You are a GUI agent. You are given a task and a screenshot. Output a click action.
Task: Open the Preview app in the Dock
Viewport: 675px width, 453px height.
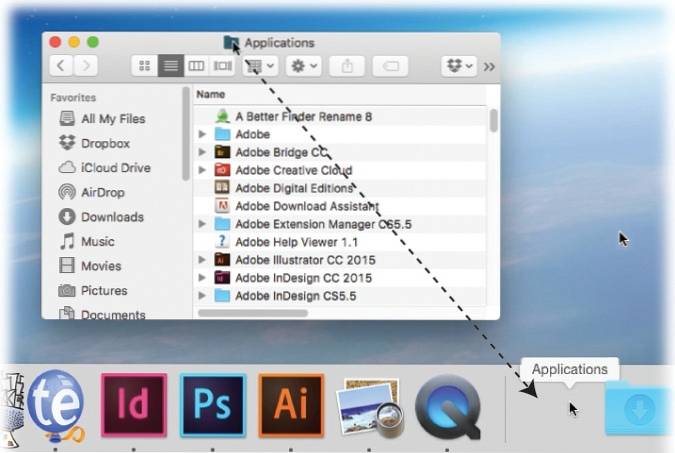[369, 407]
